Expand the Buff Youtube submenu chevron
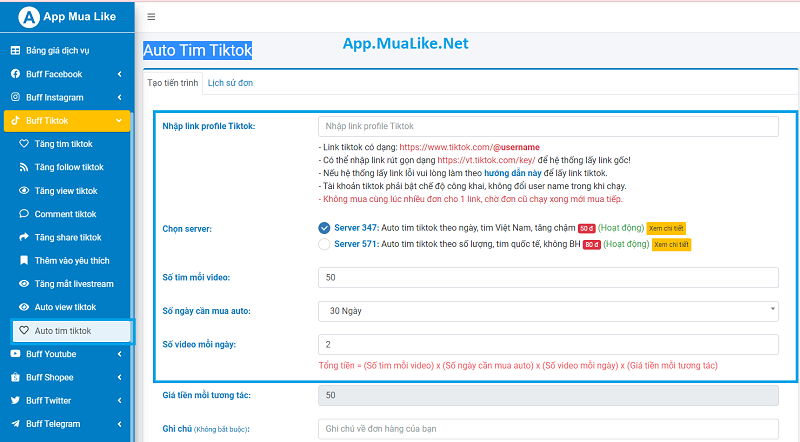This screenshot has height=442, width=800. (120, 354)
